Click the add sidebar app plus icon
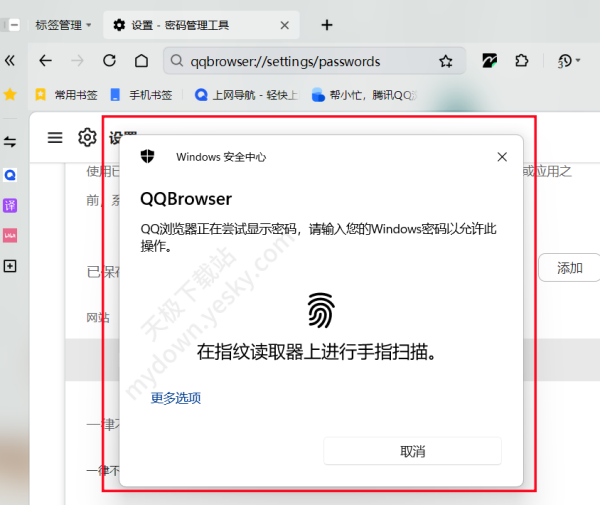Viewport: 600px width, 505px height. [x=10, y=266]
